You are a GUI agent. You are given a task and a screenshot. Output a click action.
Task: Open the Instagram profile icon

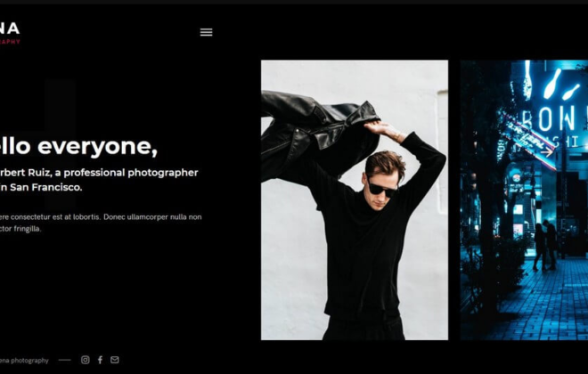86,360
